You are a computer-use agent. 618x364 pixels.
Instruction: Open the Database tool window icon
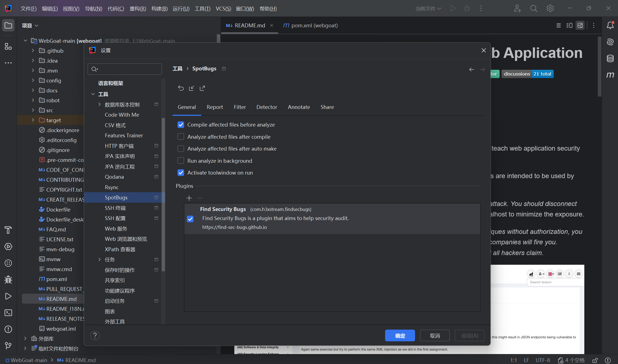click(610, 58)
